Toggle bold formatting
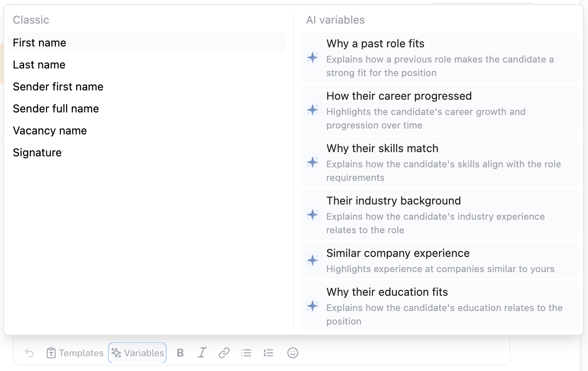588x371 pixels. tap(180, 353)
